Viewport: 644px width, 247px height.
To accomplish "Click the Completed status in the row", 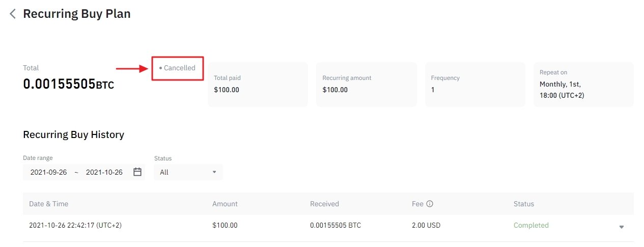I will [x=531, y=225].
